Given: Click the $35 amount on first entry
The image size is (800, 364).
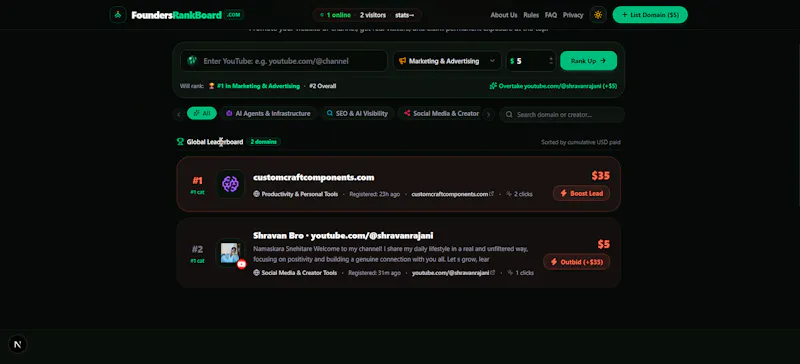Looking at the screenshot, I should coord(601,176).
